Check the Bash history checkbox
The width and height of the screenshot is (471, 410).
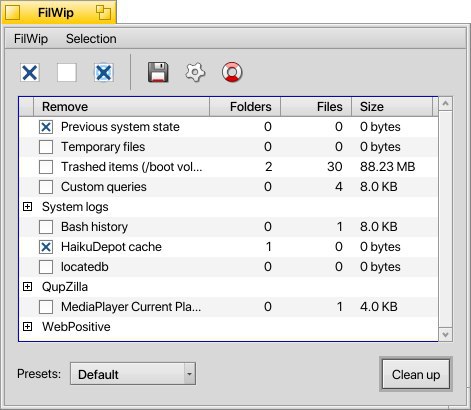point(46,227)
